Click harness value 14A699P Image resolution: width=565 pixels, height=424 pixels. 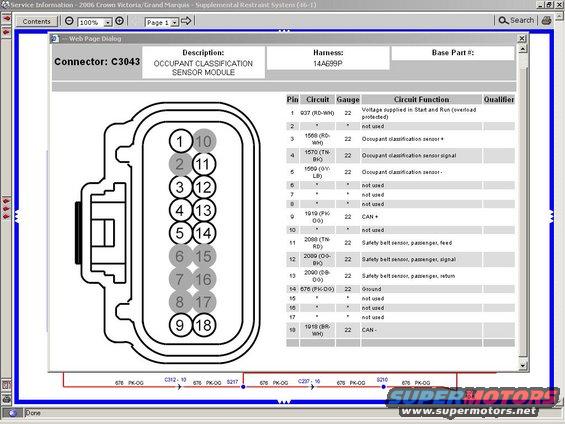[328, 64]
